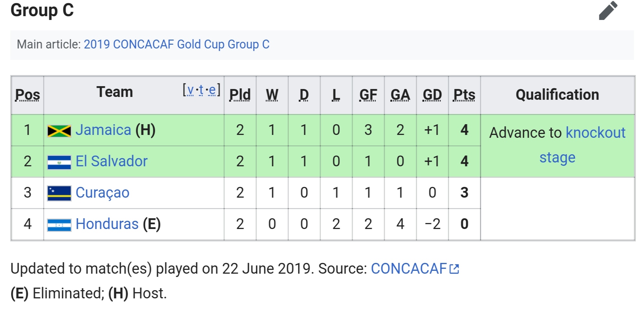
Task: Click the Curaçao flag icon
Action: coord(59,194)
